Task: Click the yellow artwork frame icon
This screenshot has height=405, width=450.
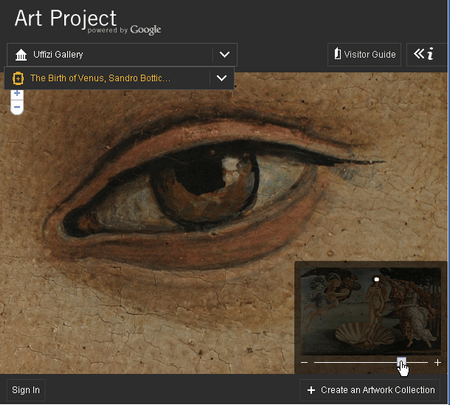Action: (18, 79)
